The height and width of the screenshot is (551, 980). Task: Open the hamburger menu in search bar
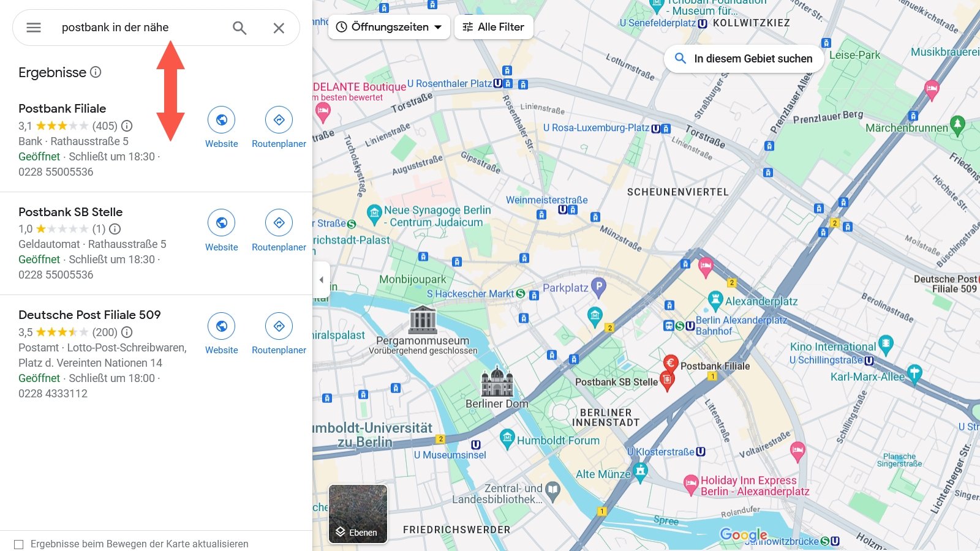click(x=34, y=28)
